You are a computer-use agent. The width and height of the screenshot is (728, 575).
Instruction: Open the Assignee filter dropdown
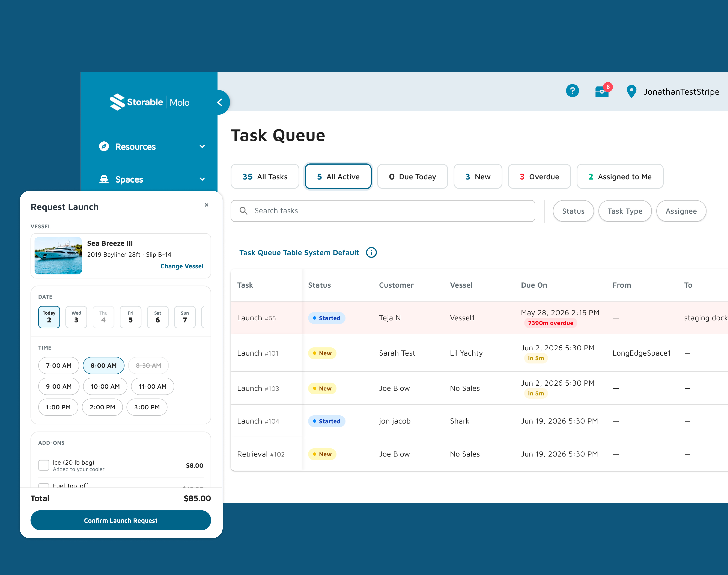click(x=681, y=211)
